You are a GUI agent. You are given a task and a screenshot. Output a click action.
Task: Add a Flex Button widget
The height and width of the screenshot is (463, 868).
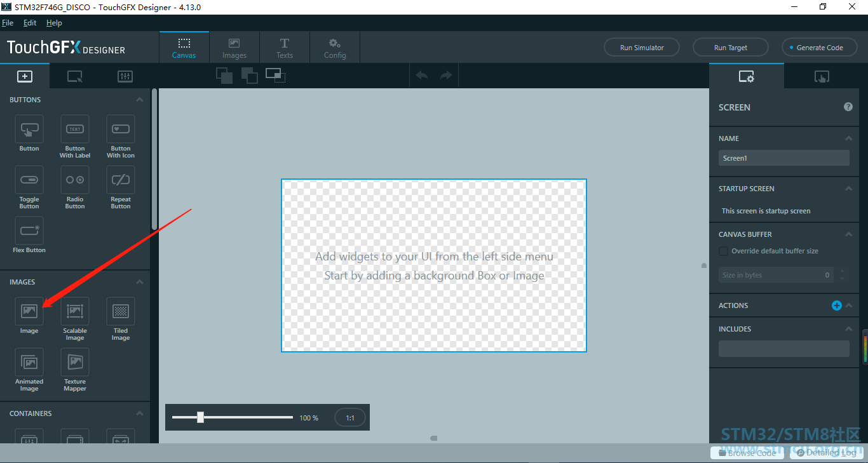tap(29, 231)
